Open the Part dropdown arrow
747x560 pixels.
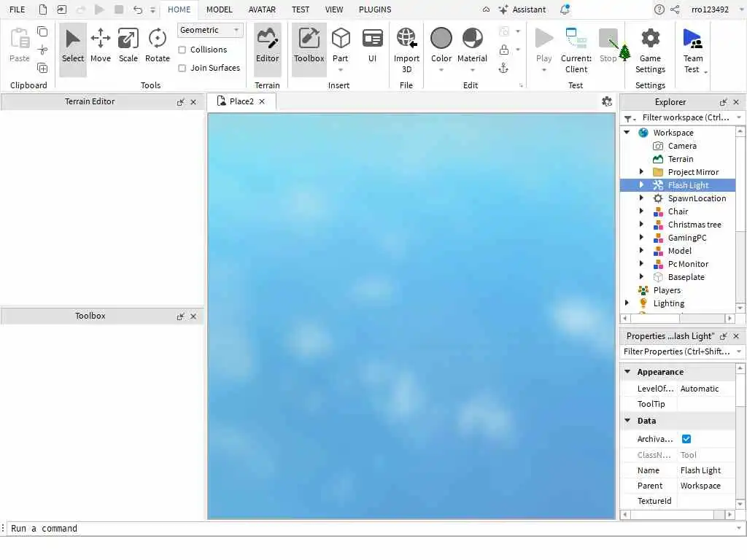[x=341, y=70]
